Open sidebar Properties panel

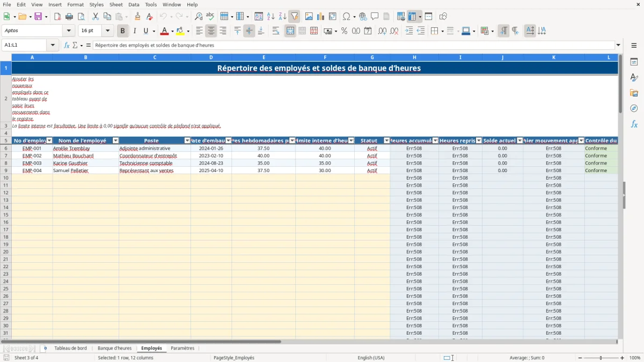[x=634, y=62]
